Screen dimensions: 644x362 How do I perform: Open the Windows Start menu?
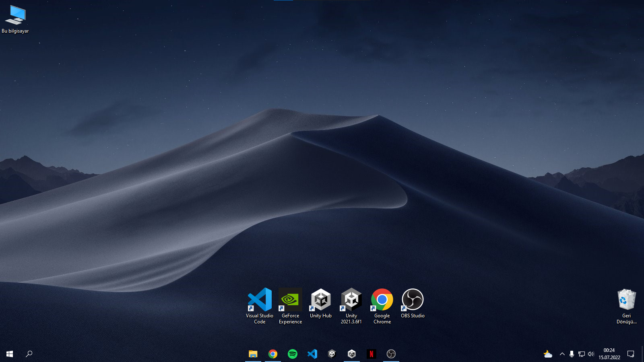click(x=10, y=354)
